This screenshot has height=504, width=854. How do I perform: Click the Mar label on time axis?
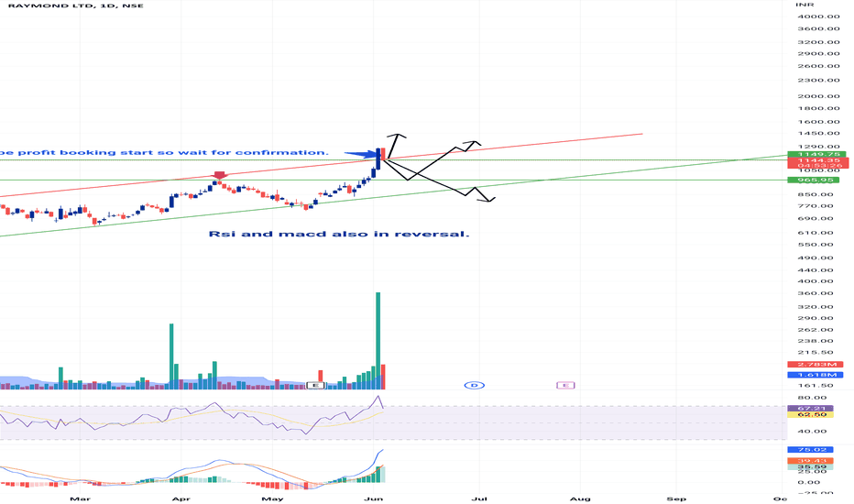80,499
